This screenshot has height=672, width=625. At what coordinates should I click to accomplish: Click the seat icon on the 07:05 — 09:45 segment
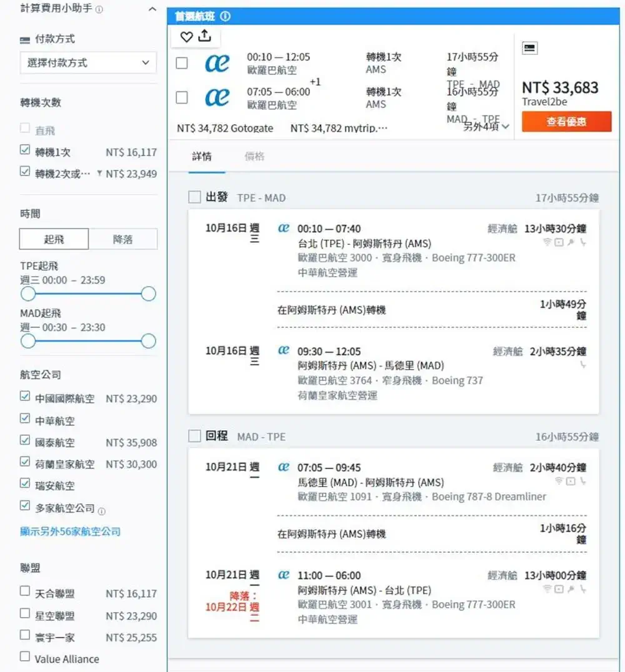tap(582, 481)
